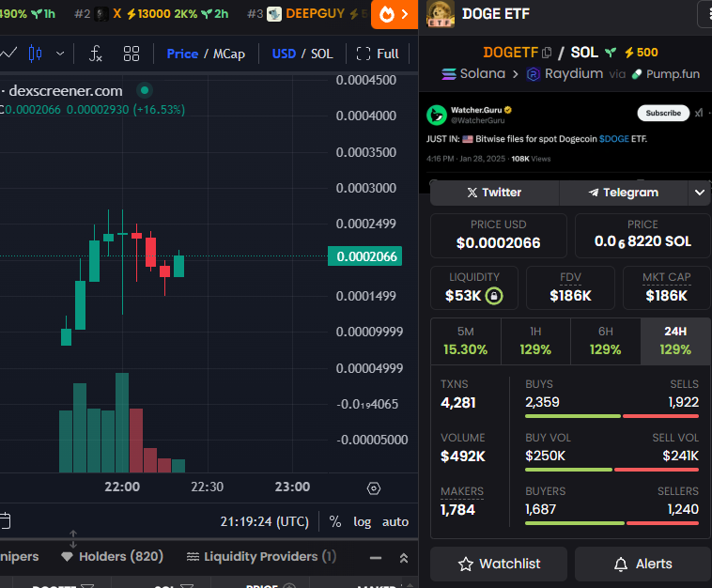
Task: Open the Holders (820) tab
Action: [x=112, y=557]
